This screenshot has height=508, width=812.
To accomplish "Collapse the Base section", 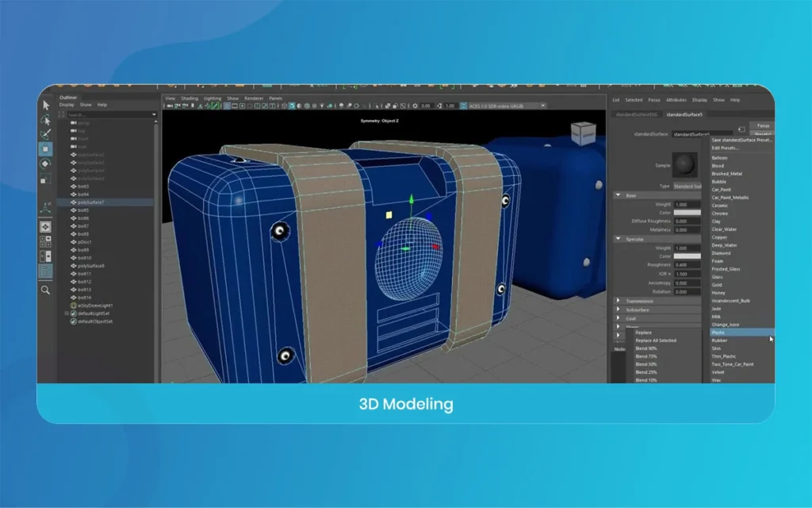I will [618, 195].
